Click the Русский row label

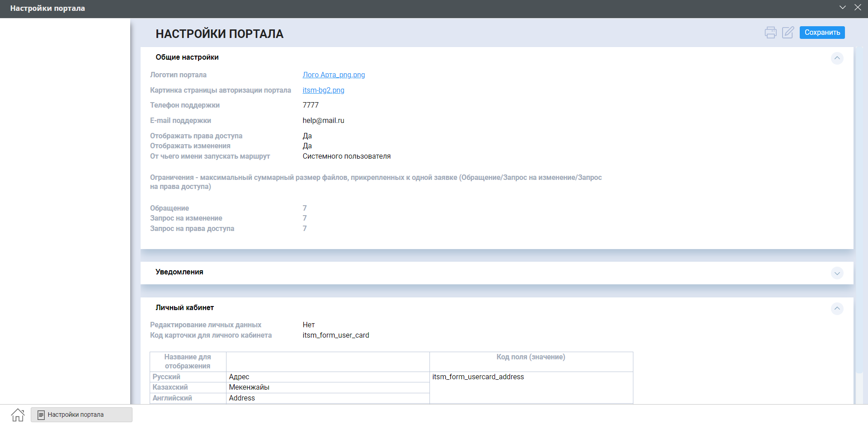(166, 377)
